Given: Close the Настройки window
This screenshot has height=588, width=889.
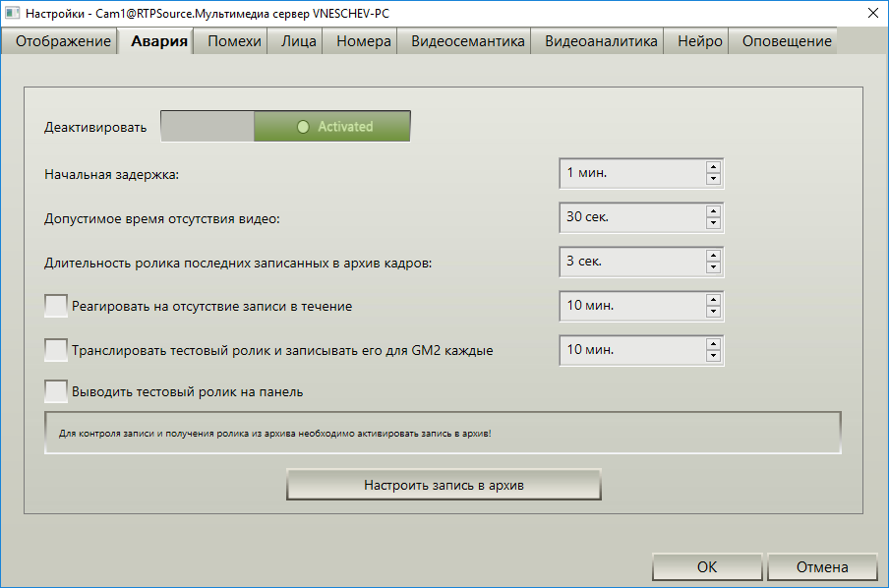Looking at the screenshot, I should [873, 13].
